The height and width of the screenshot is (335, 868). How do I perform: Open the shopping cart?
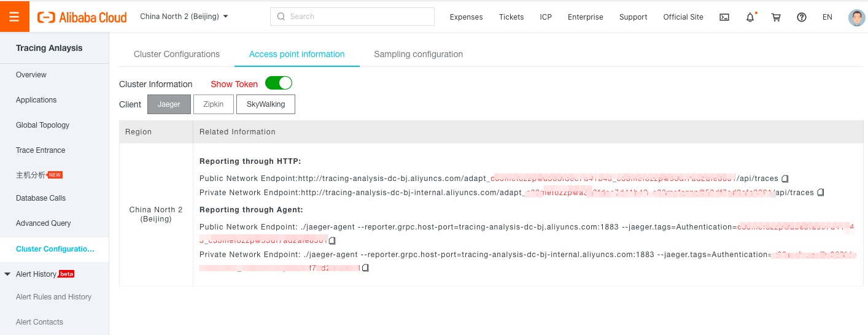point(776,17)
